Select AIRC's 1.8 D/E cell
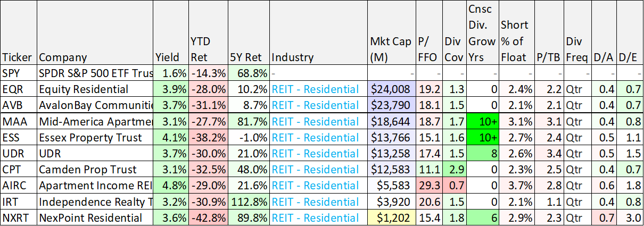644x226 pixels. point(630,186)
